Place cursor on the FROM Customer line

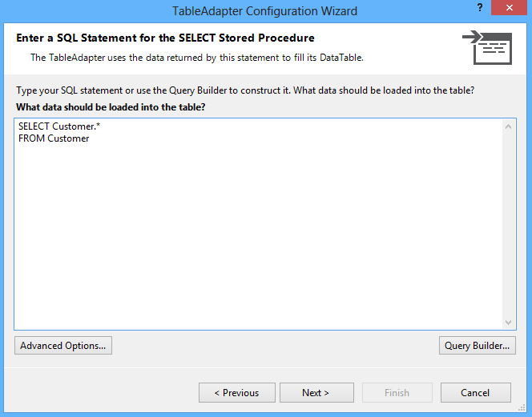54,138
